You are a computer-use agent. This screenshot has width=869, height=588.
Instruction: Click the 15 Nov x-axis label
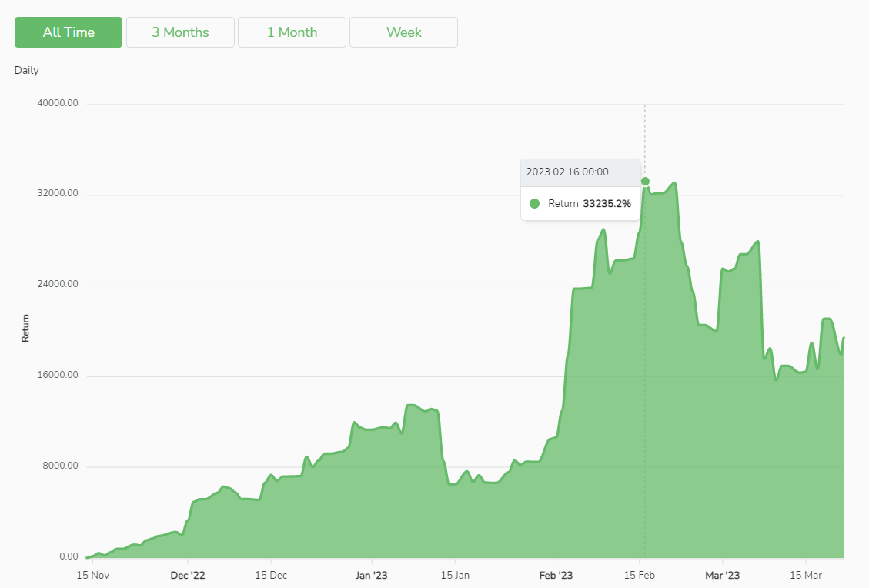coord(92,575)
